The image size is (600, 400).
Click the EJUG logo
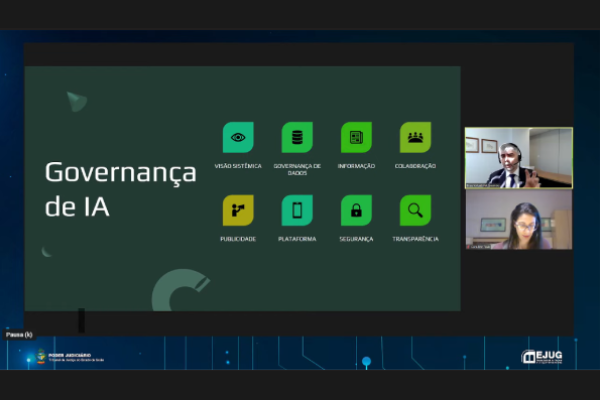(x=542, y=357)
